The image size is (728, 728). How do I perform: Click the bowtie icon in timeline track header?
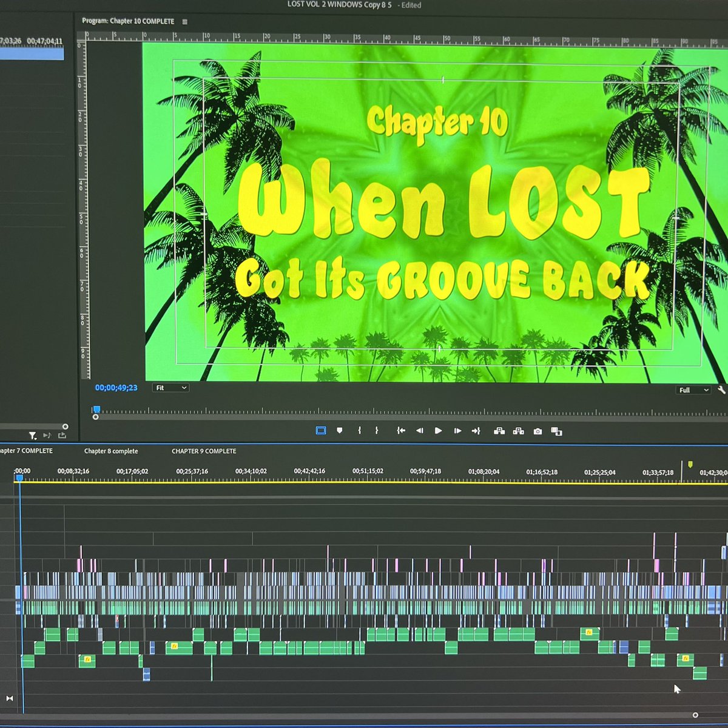coord(9,699)
